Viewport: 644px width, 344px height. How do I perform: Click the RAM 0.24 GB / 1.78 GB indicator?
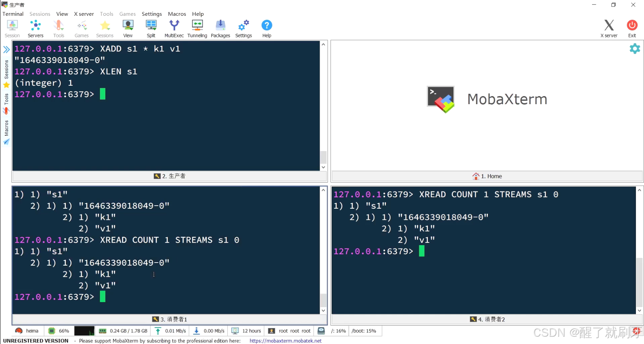[123, 331]
